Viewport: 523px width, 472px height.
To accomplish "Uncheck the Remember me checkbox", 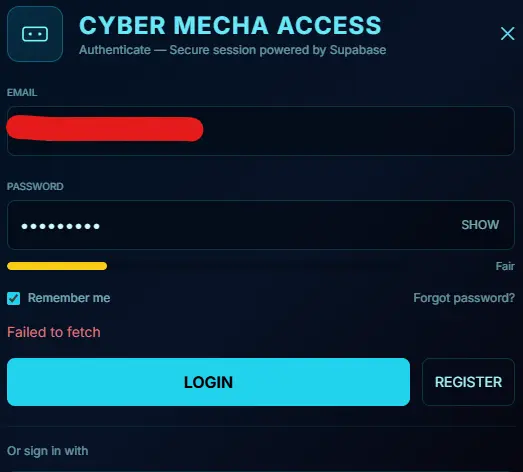I will [x=14, y=298].
